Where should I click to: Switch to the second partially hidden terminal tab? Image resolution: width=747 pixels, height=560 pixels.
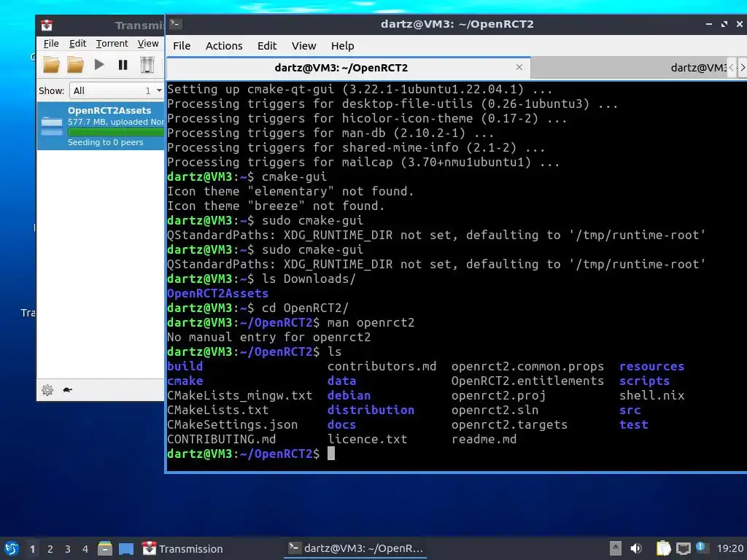[x=629, y=68]
